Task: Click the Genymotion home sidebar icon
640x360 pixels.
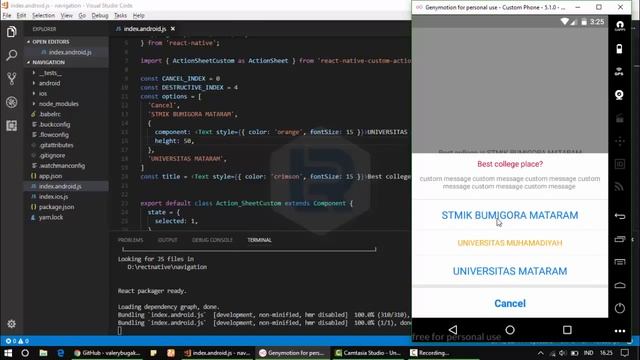Action: 620,285
